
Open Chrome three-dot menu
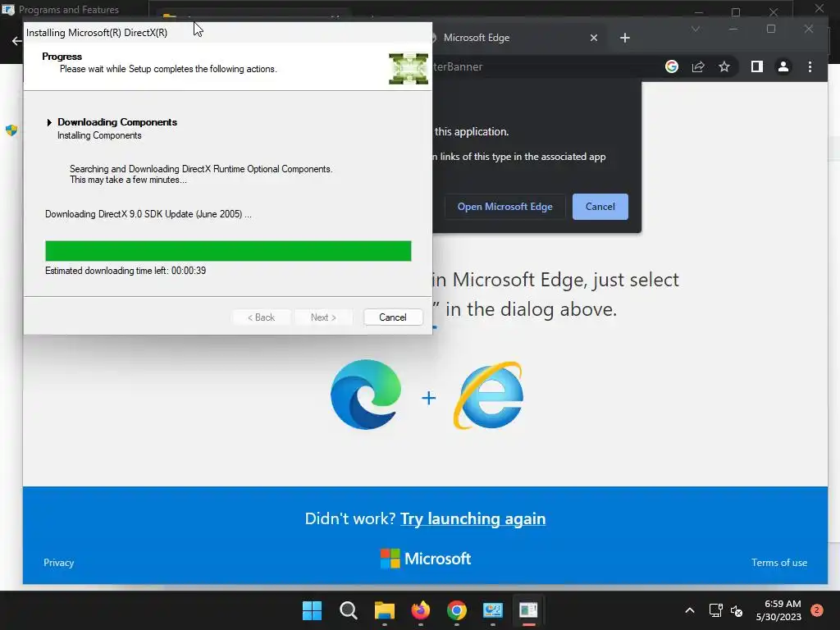[x=810, y=66]
